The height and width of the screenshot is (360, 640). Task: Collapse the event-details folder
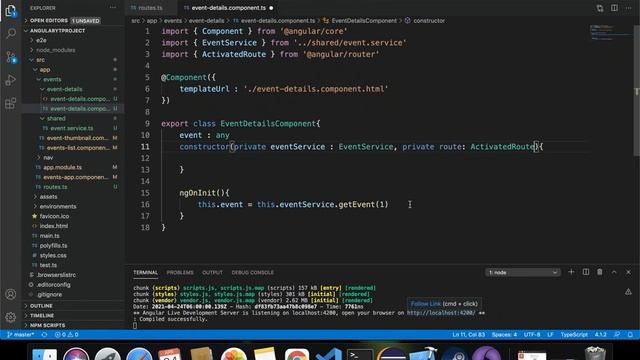click(73, 89)
